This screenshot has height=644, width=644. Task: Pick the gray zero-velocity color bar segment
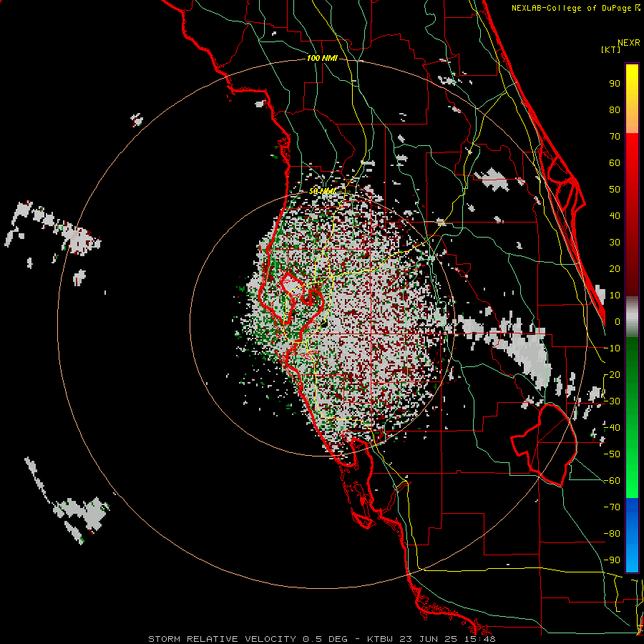pos(632,317)
